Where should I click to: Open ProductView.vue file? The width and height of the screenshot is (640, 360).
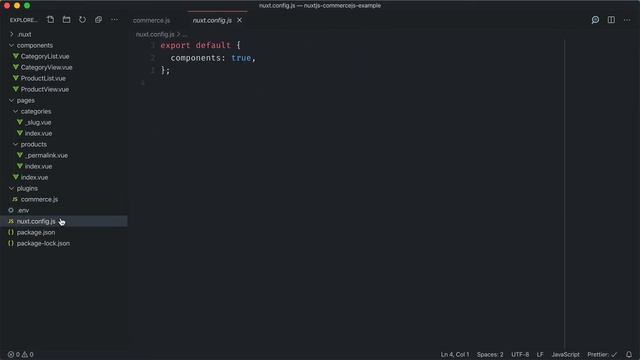click(64, 89)
